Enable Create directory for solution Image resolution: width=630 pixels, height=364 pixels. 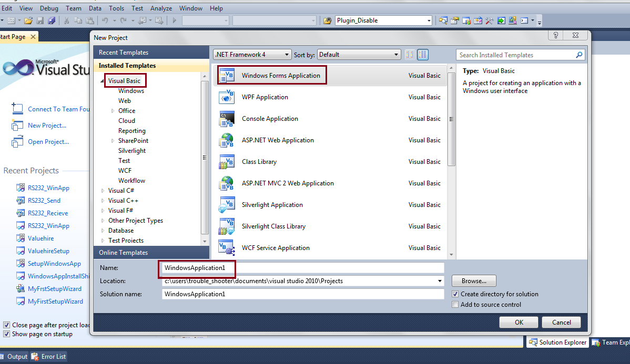(455, 294)
